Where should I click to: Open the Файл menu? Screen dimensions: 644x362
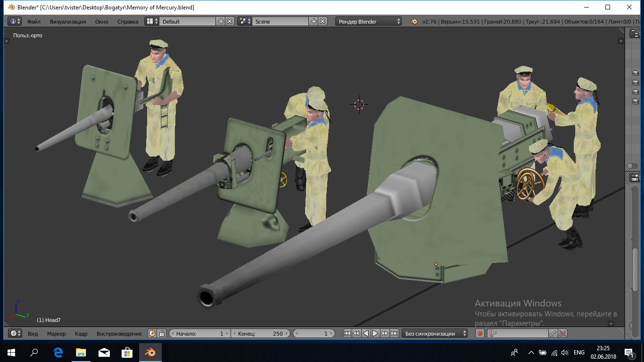coord(33,22)
